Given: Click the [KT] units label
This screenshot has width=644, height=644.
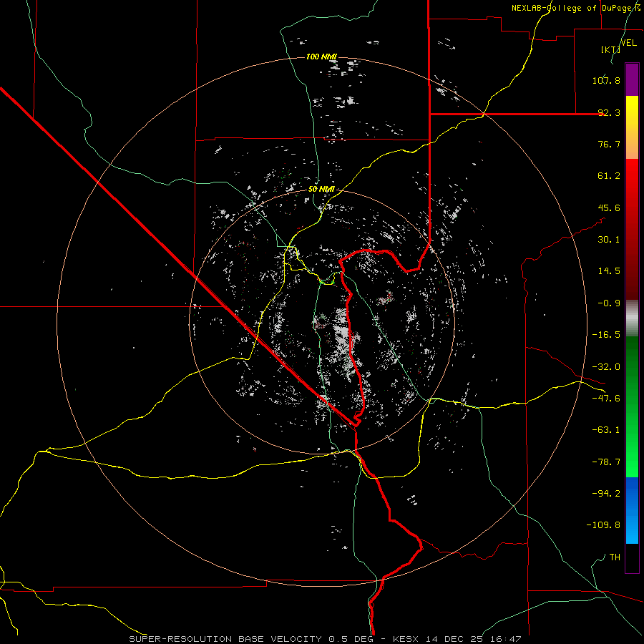Looking at the screenshot, I should [610, 49].
